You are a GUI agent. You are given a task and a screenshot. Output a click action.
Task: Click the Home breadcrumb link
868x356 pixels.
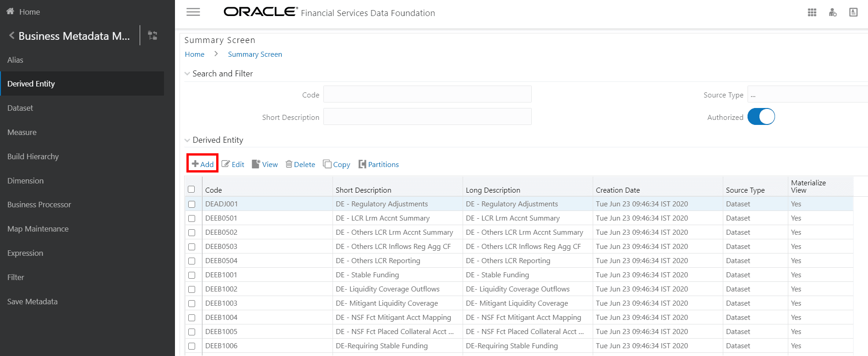(195, 54)
